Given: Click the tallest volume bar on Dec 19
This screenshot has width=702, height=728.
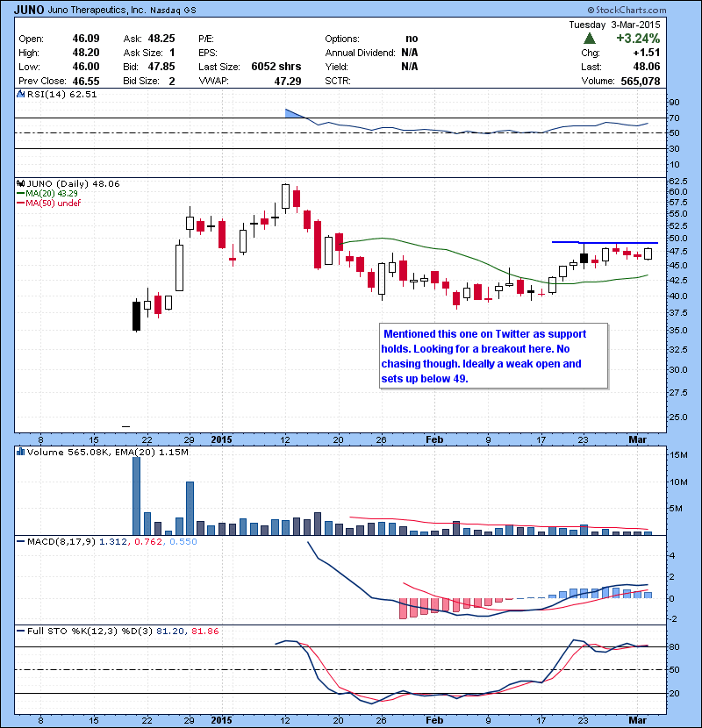Looking at the screenshot, I should pos(136,496).
